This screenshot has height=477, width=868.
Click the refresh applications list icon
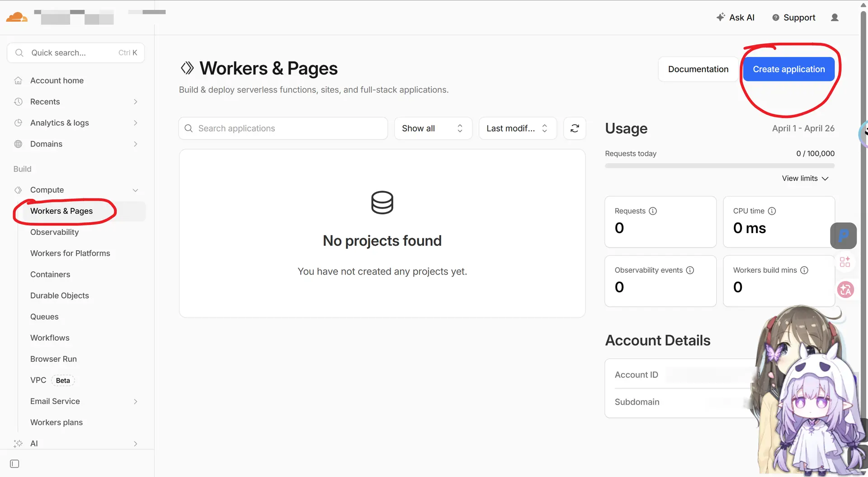(x=575, y=128)
